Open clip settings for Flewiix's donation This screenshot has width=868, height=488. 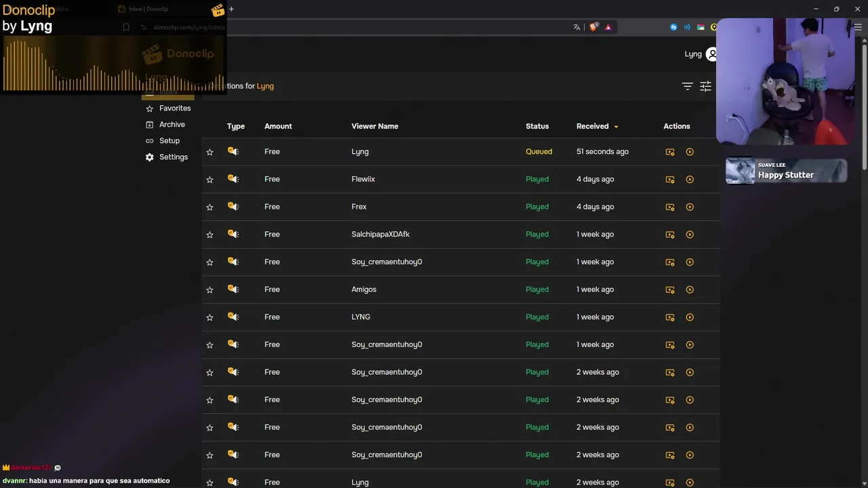670,180
